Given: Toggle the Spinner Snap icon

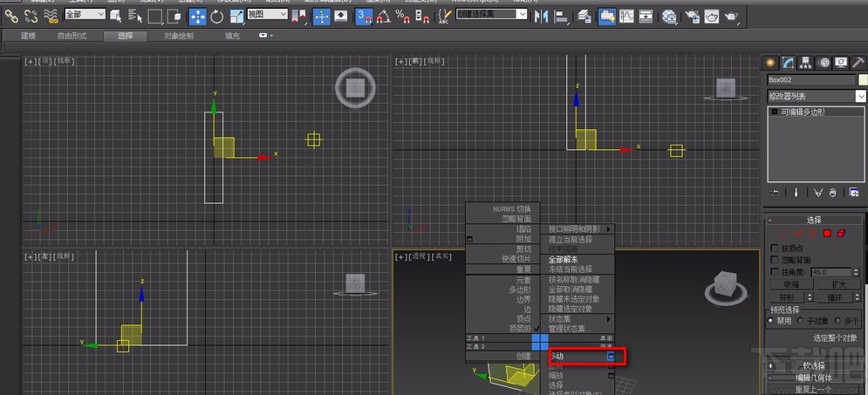Looking at the screenshot, I should coord(422,17).
